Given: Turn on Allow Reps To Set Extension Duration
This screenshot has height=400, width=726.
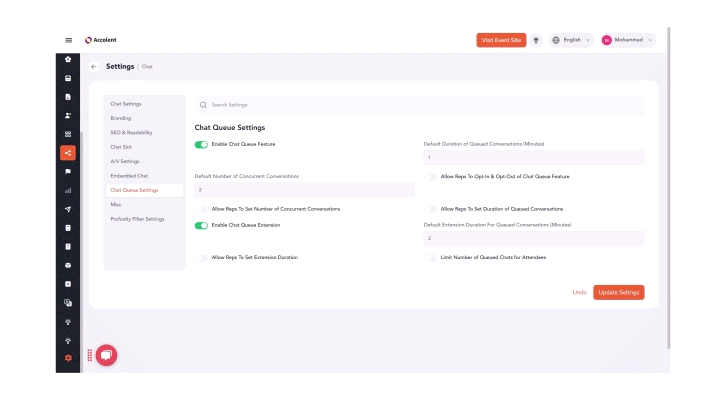Looking at the screenshot, I should click(x=201, y=257).
